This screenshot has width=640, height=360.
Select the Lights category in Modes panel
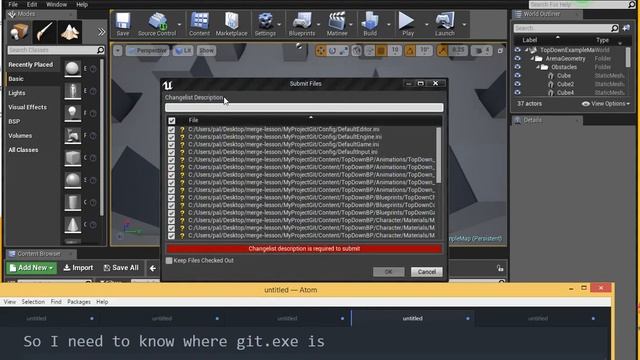click(17, 93)
